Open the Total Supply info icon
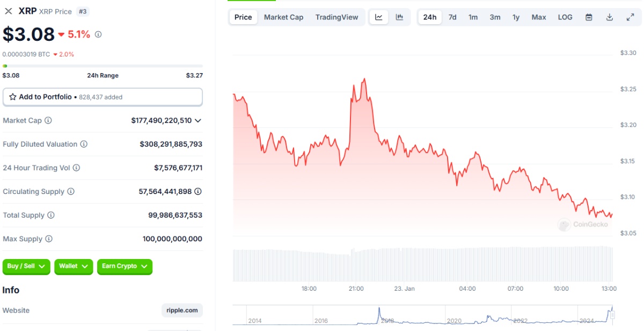The width and height of the screenshot is (644, 331). click(51, 215)
